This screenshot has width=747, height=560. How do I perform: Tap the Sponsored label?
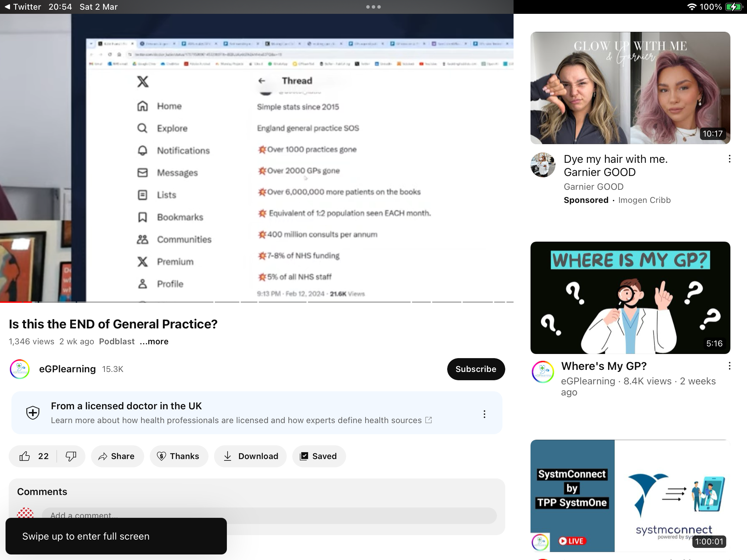586,200
